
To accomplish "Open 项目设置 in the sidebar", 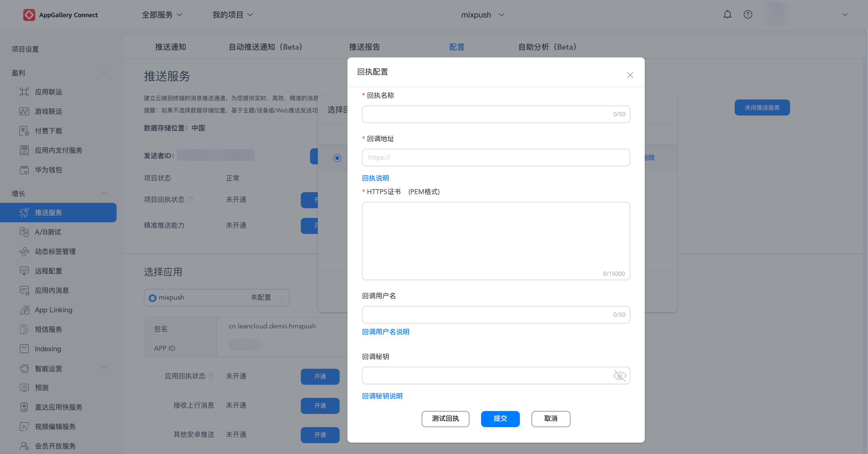I will point(25,49).
